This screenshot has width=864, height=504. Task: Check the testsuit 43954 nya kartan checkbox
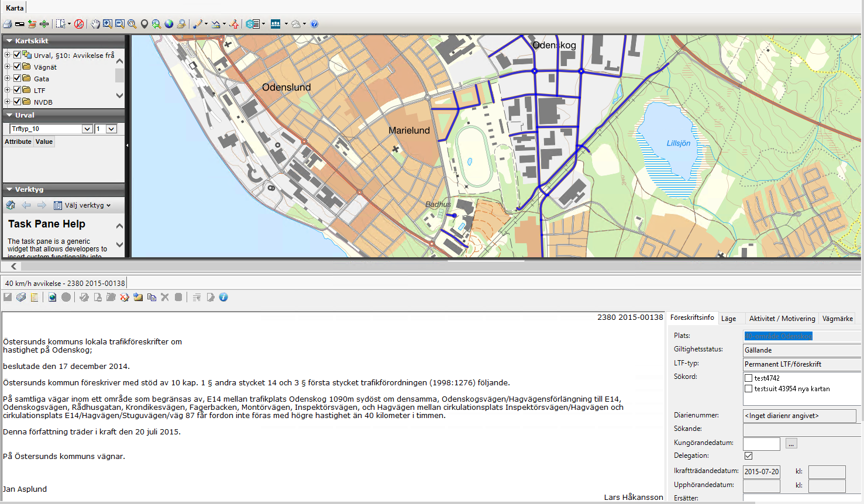tap(748, 388)
